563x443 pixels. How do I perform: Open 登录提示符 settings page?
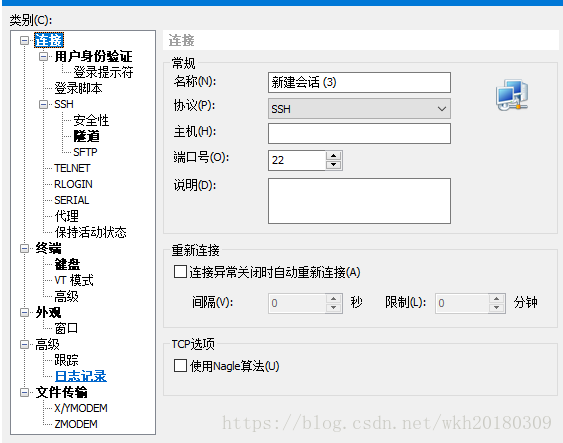(x=103, y=72)
